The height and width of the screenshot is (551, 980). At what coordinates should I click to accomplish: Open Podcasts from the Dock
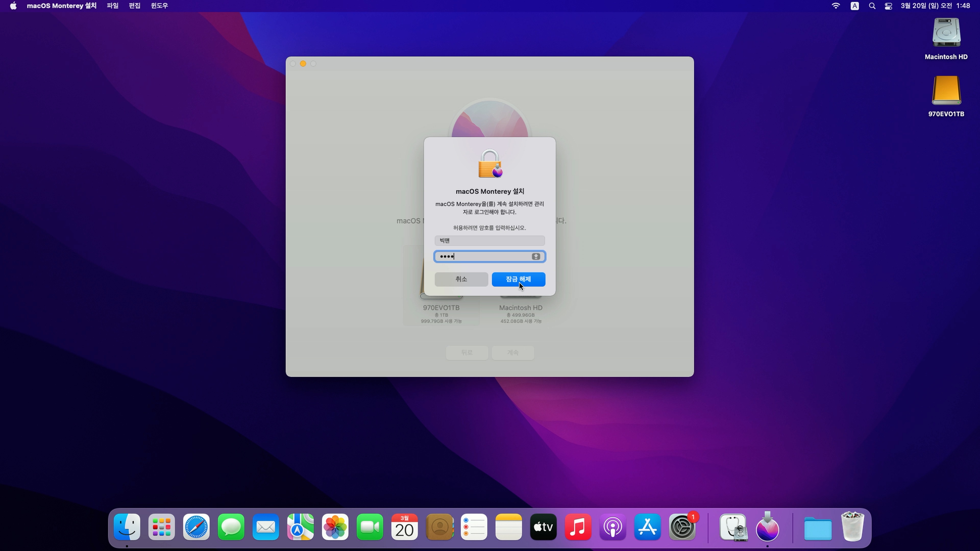pos(613,527)
